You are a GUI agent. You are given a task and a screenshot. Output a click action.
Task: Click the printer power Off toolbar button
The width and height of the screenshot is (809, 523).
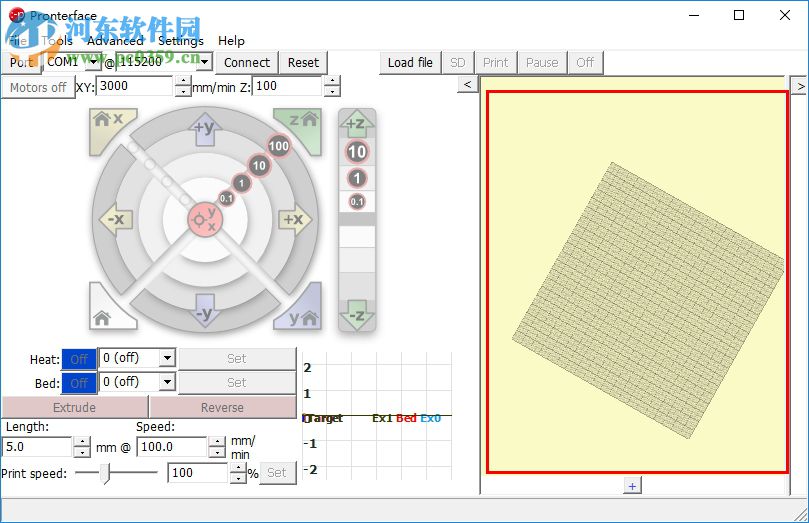tap(585, 62)
